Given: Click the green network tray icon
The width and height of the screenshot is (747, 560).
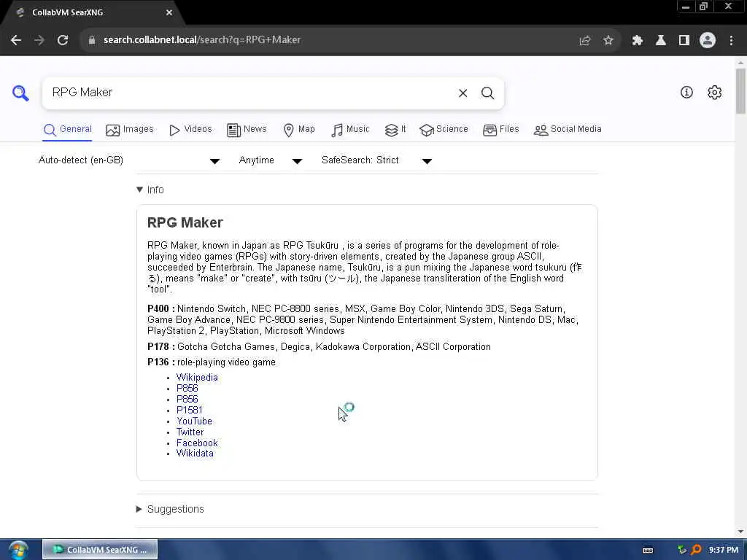Looking at the screenshot, I should (682, 550).
